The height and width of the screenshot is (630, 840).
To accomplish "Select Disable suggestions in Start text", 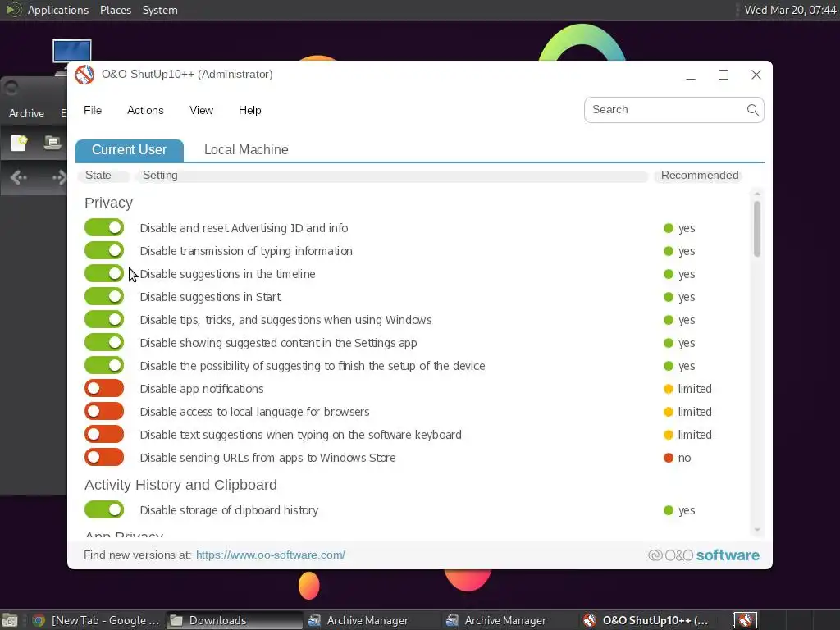I will (211, 297).
